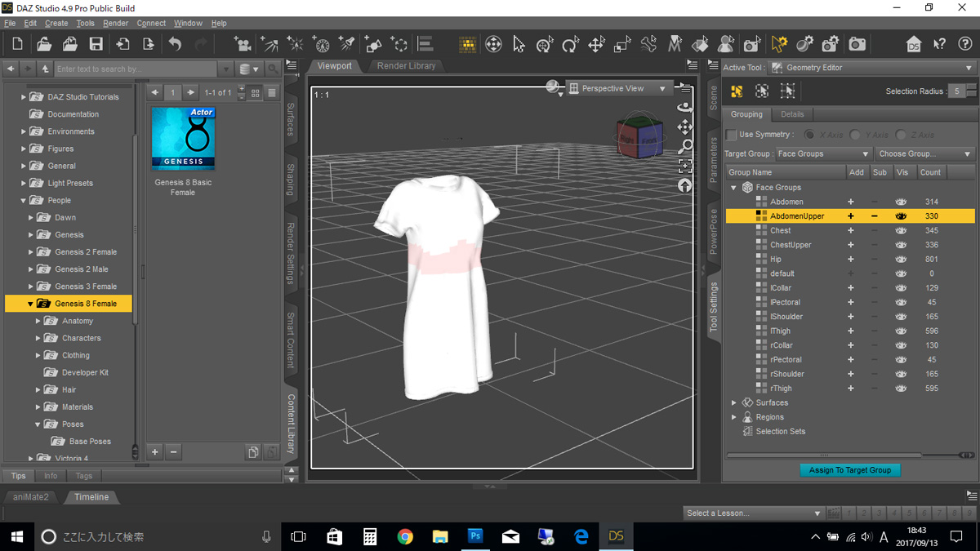Click the viewport zoom magnifier icon
This screenshot has height=551, width=980.
(685, 146)
